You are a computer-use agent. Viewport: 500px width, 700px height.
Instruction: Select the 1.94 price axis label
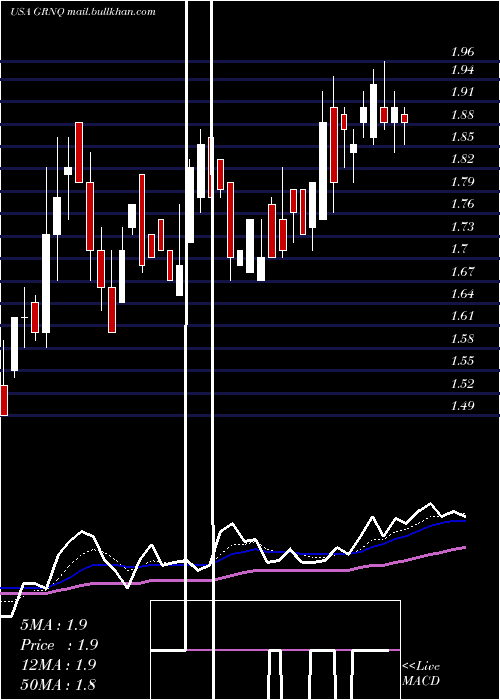tap(462, 70)
